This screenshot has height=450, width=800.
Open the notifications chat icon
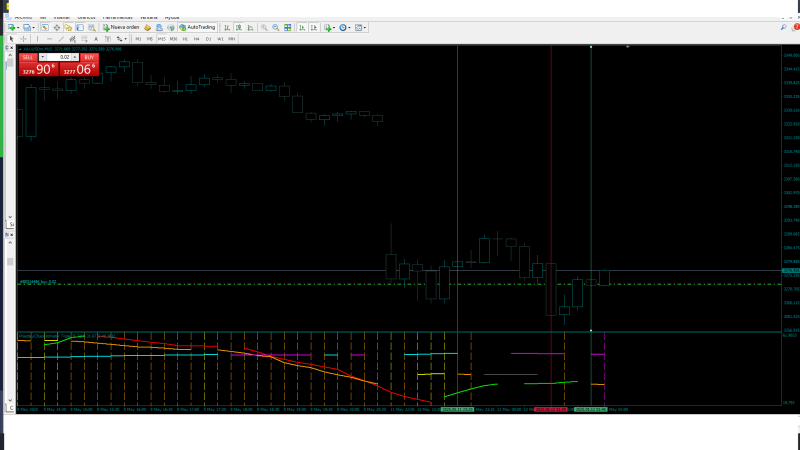(796, 28)
